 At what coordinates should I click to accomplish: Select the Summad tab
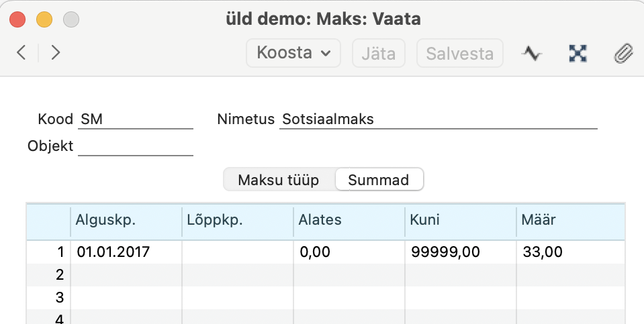[x=379, y=180]
